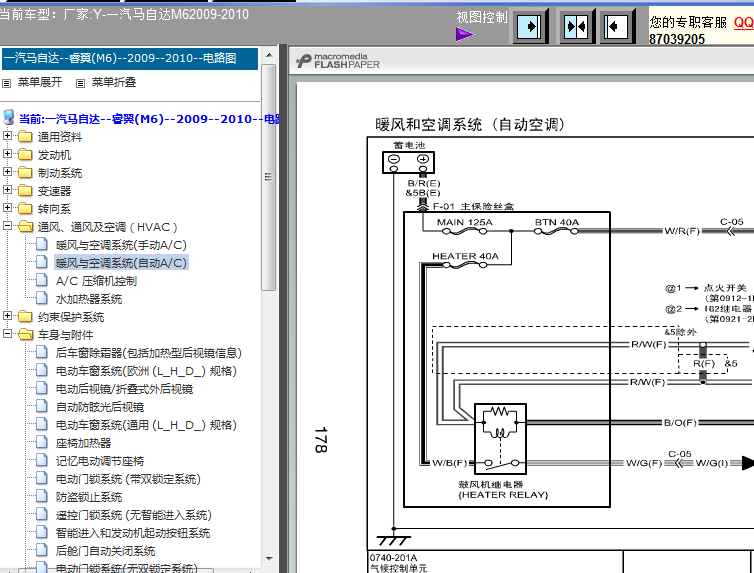Select 暖风与空调系统(自动A/C) entry
Image resolution: width=754 pixels, height=573 pixels.
pyautogui.click(x=121, y=263)
